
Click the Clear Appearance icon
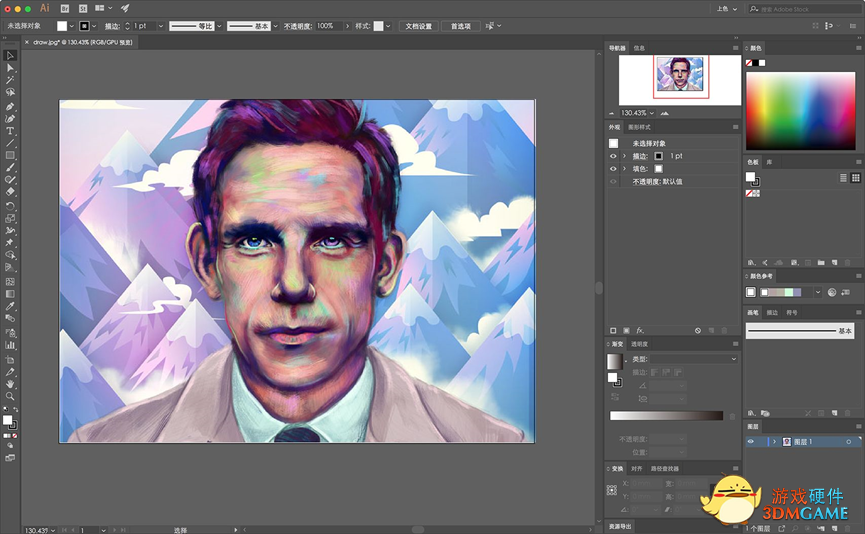(x=698, y=330)
